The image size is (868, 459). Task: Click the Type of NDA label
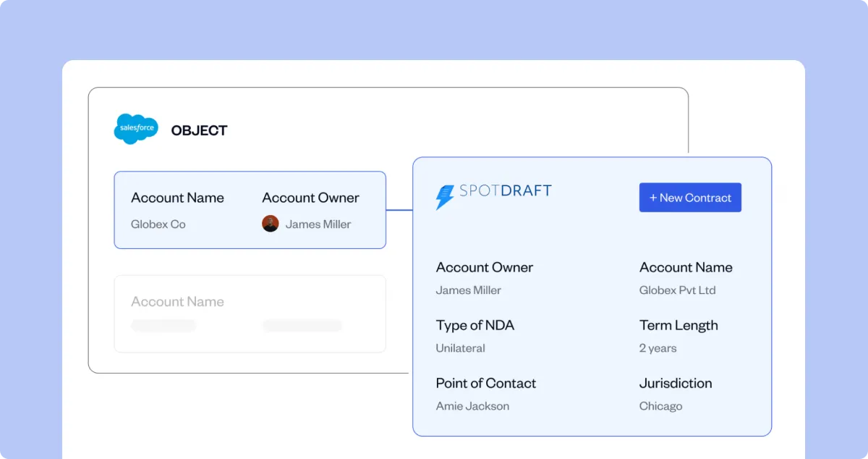point(475,325)
